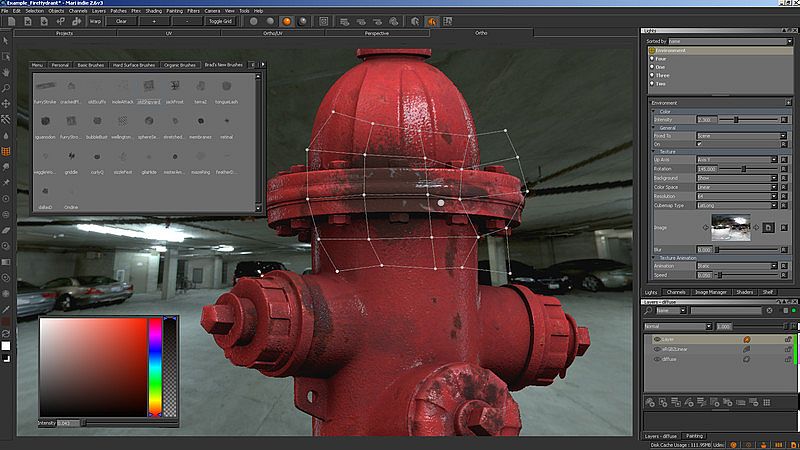This screenshot has width=800, height=450.
Task: Select the Zoom magnifier tool in left toolbar
Action: 7,88
